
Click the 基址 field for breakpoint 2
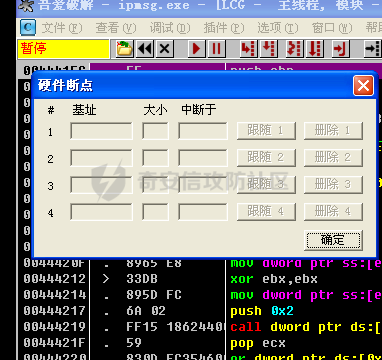101,158
